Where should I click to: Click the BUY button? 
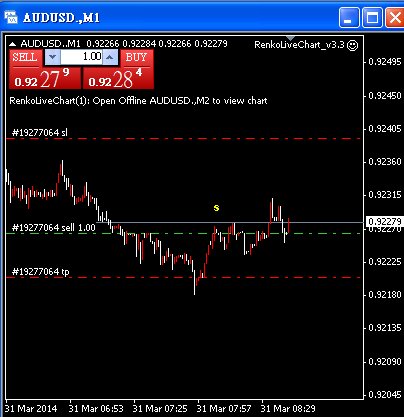pos(137,57)
